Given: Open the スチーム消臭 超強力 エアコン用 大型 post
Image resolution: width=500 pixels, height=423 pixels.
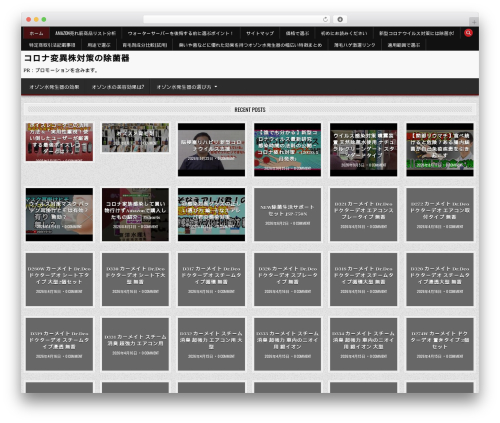Looking at the screenshot, I should (211, 344).
